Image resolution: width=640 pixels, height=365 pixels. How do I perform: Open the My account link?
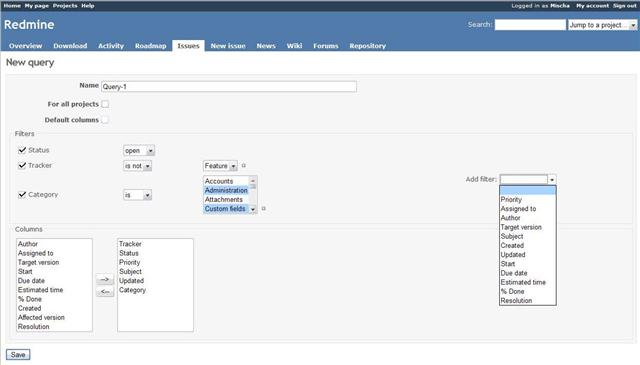pyautogui.click(x=592, y=6)
